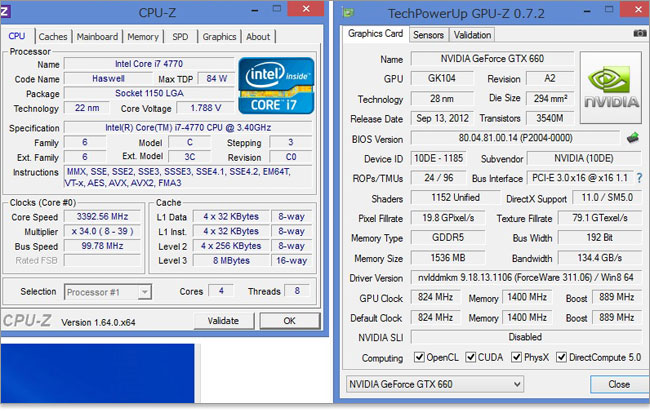The width and height of the screenshot is (650, 411).
Task: Click the GPU value GK104
Action: point(442,78)
